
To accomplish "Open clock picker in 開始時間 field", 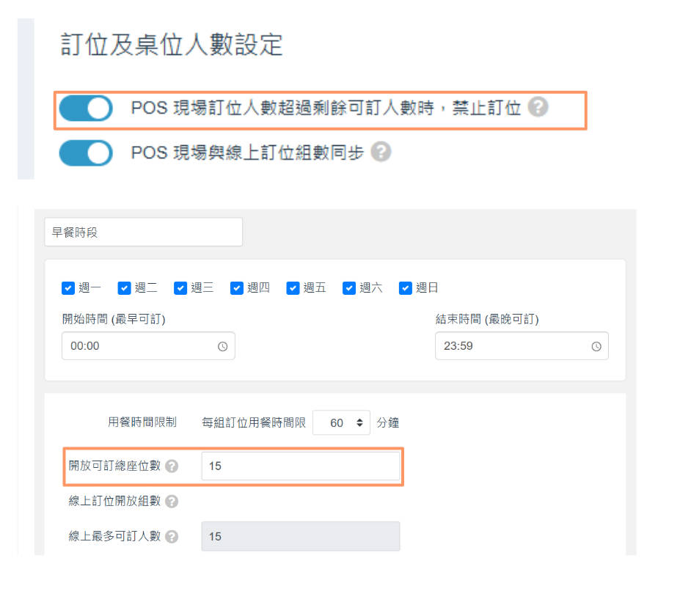I will (222, 346).
